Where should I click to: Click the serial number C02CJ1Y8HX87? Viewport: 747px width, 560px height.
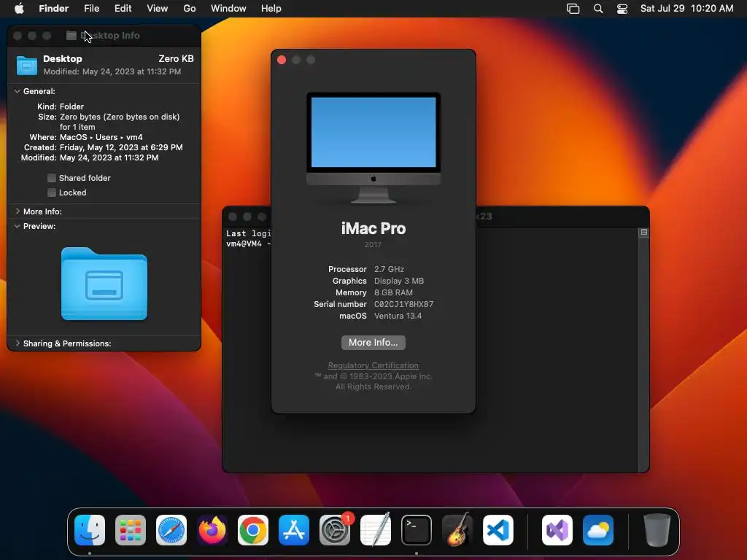[x=404, y=304]
